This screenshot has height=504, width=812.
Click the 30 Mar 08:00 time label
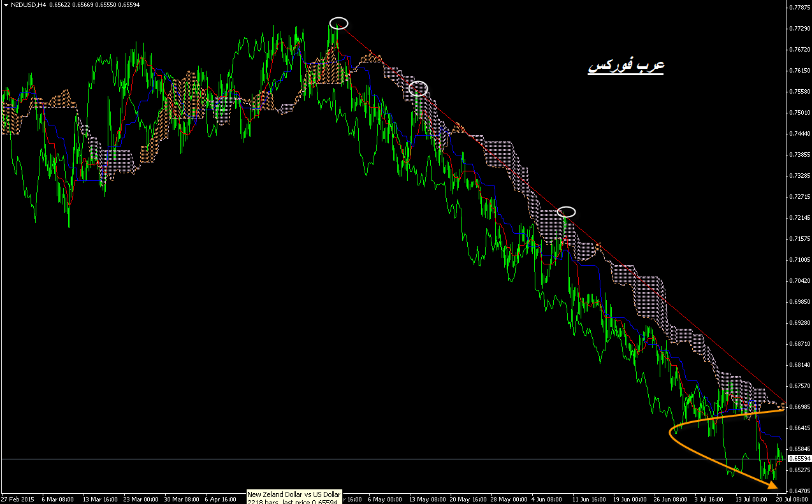click(x=183, y=499)
